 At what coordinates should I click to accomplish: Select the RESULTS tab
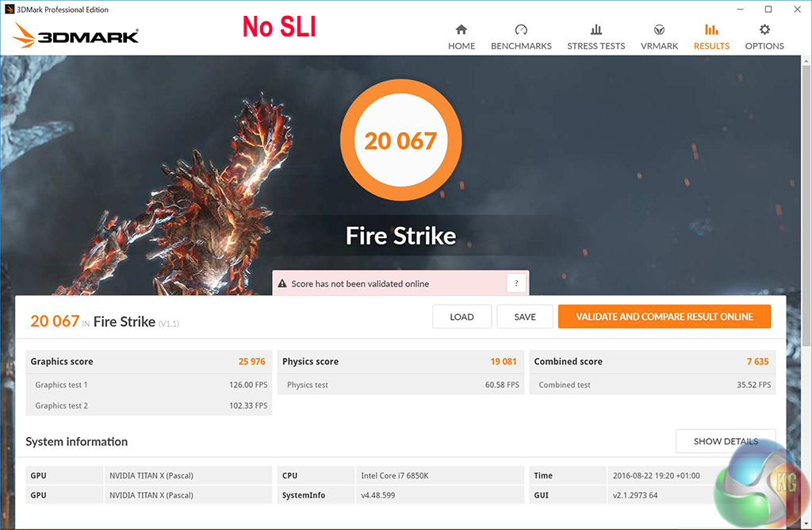(711, 37)
